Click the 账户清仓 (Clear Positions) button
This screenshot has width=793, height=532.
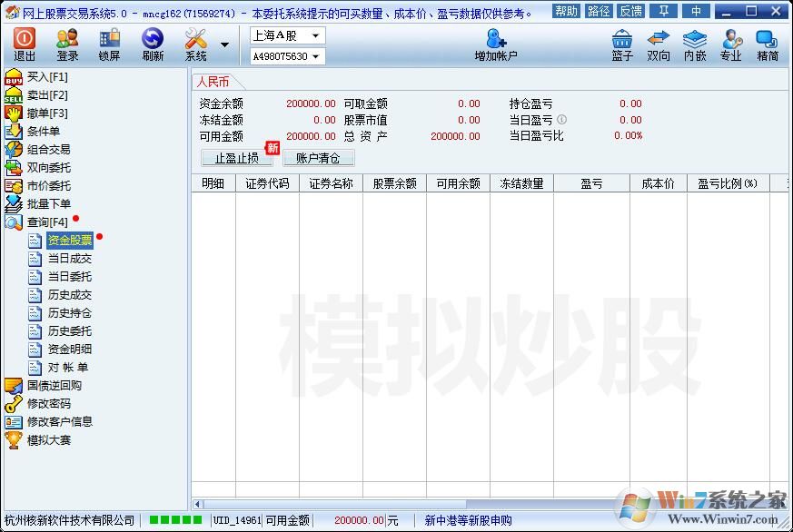[x=318, y=159]
